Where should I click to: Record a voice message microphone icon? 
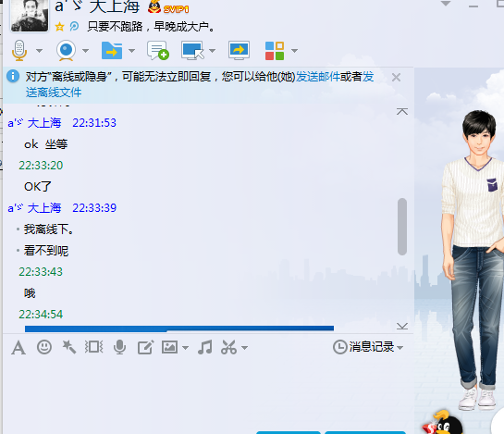click(119, 347)
